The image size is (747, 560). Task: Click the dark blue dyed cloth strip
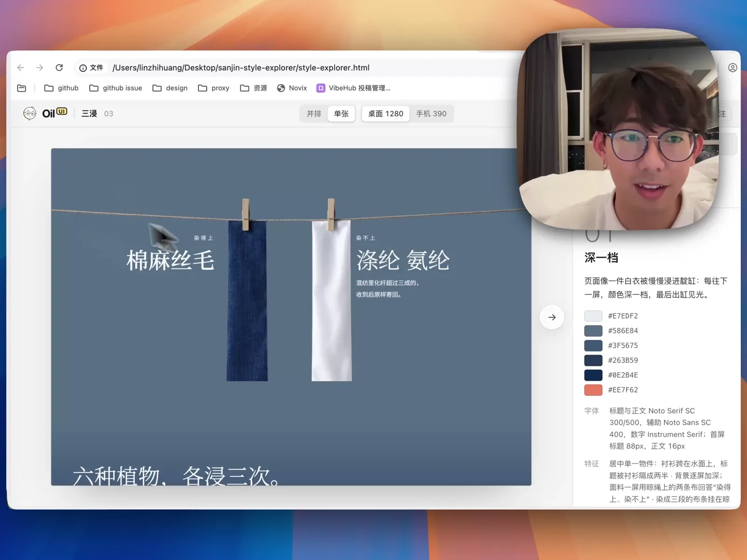coord(247,301)
